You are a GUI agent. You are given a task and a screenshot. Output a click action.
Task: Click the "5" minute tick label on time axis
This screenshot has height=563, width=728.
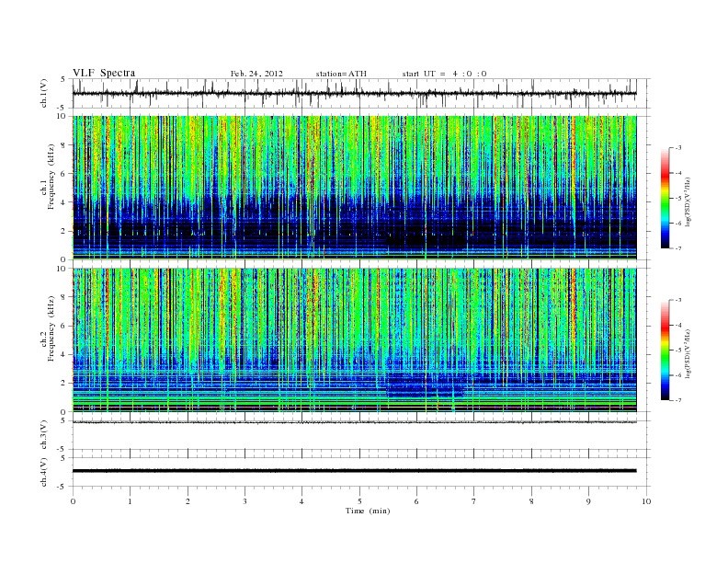[359, 501]
